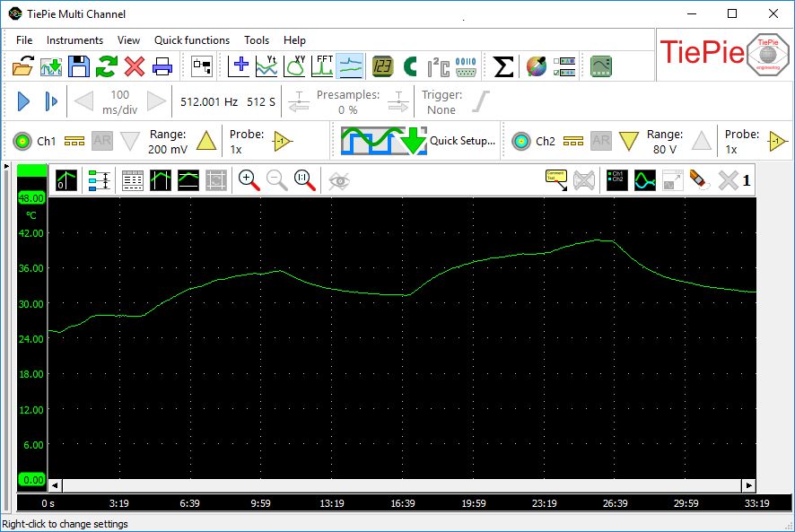Open the Quick functions menu
This screenshot has width=795, height=532.
pyautogui.click(x=191, y=40)
